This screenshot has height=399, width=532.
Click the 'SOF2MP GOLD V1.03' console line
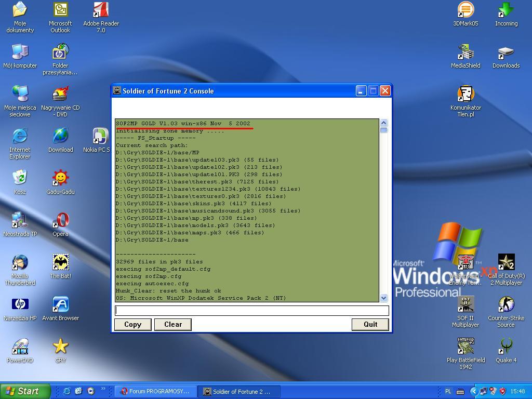[183, 124]
